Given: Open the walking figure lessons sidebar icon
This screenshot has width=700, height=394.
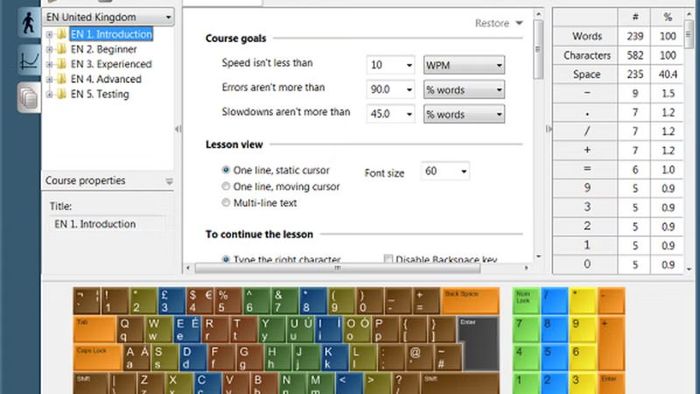Looking at the screenshot, I should coord(29,22).
